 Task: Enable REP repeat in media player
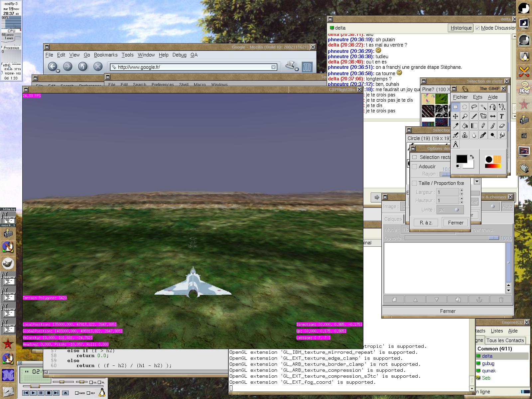[88, 393]
